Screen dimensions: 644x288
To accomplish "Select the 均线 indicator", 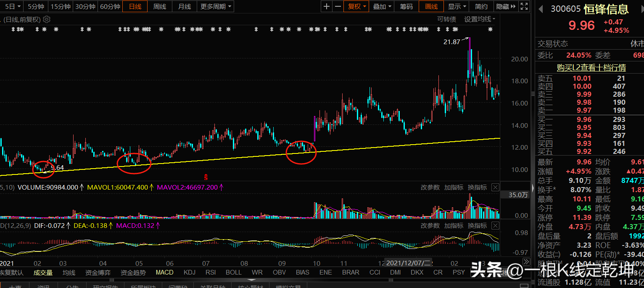I will coord(69,272).
